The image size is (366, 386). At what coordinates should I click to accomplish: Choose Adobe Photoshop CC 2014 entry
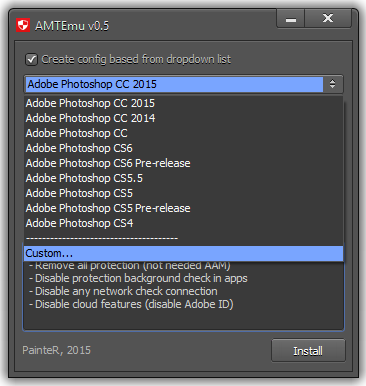(x=183, y=118)
